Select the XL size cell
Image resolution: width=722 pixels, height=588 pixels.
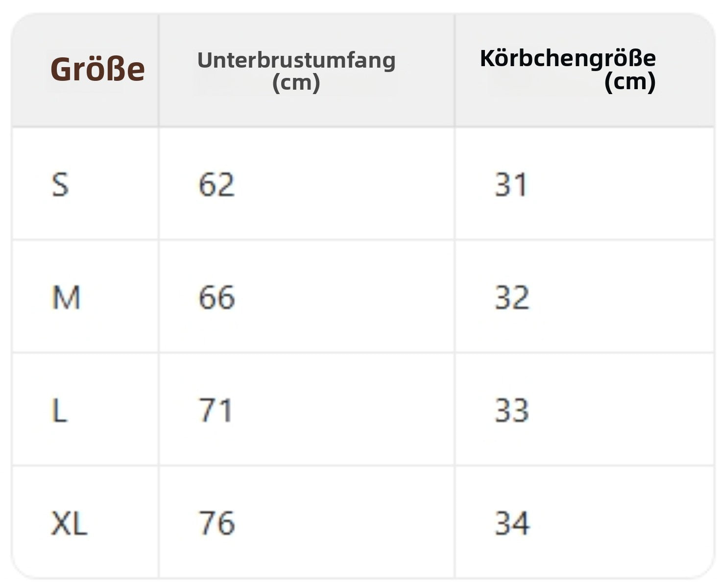tap(69, 523)
